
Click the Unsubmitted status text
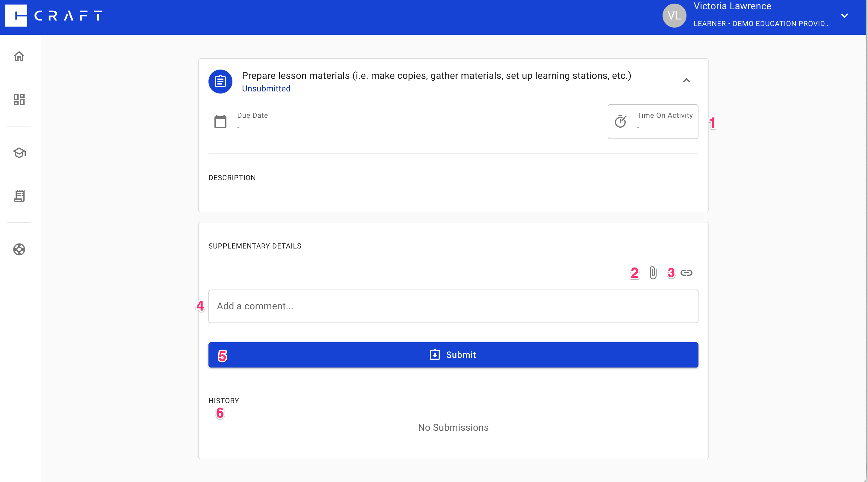[x=266, y=89]
